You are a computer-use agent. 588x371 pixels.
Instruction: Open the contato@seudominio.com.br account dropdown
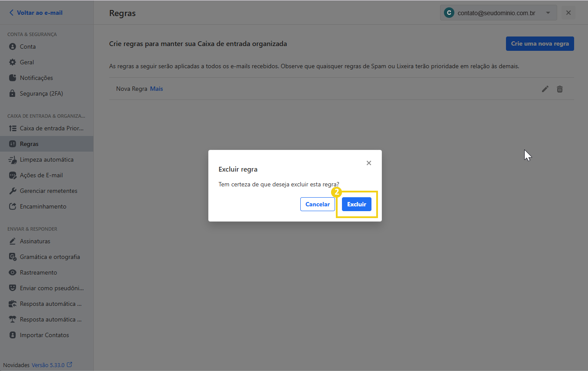tap(498, 13)
